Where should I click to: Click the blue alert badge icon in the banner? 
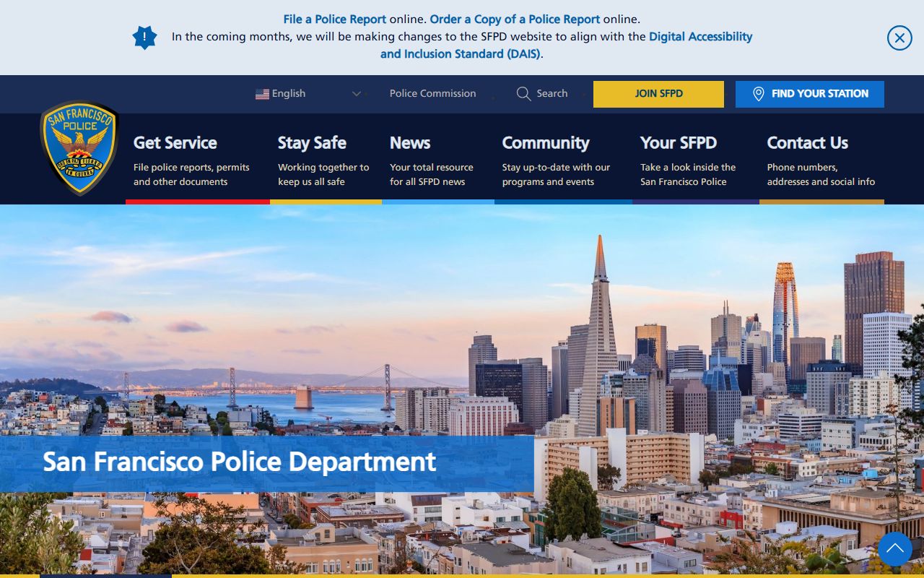[x=145, y=38]
